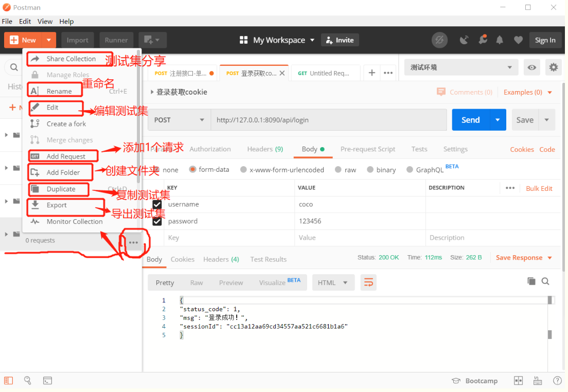Image resolution: width=568 pixels, height=392 pixels.
Task: Click the workspace grid icon
Action: pyautogui.click(x=244, y=40)
